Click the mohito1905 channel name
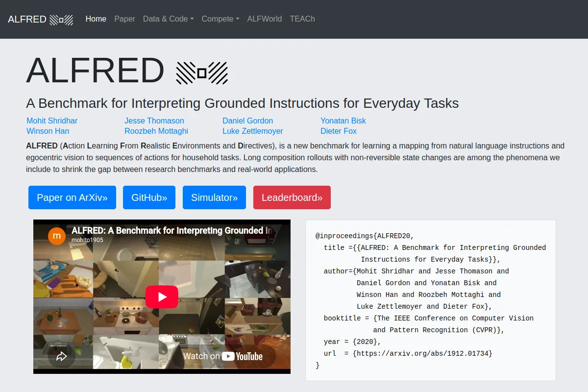This screenshot has width=588, height=392. 88,240
